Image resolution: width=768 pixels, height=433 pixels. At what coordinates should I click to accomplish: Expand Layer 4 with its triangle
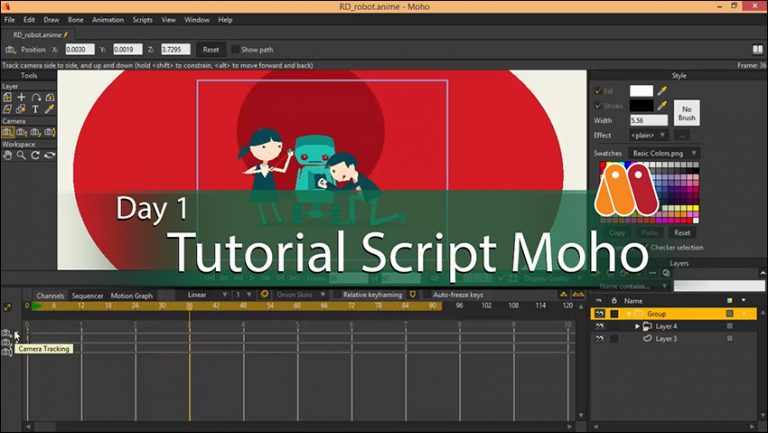tap(637, 326)
